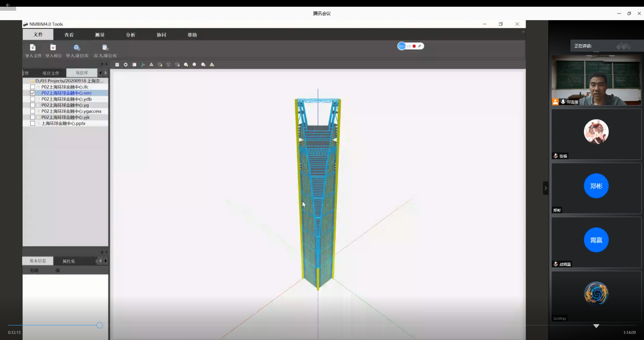
Task: Click the video playback progress slider handle
Action: [100, 325]
